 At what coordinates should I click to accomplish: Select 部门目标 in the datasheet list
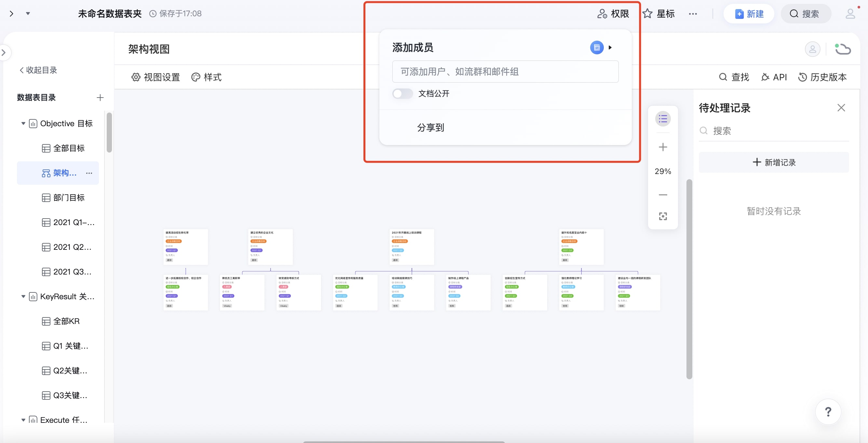pos(68,198)
